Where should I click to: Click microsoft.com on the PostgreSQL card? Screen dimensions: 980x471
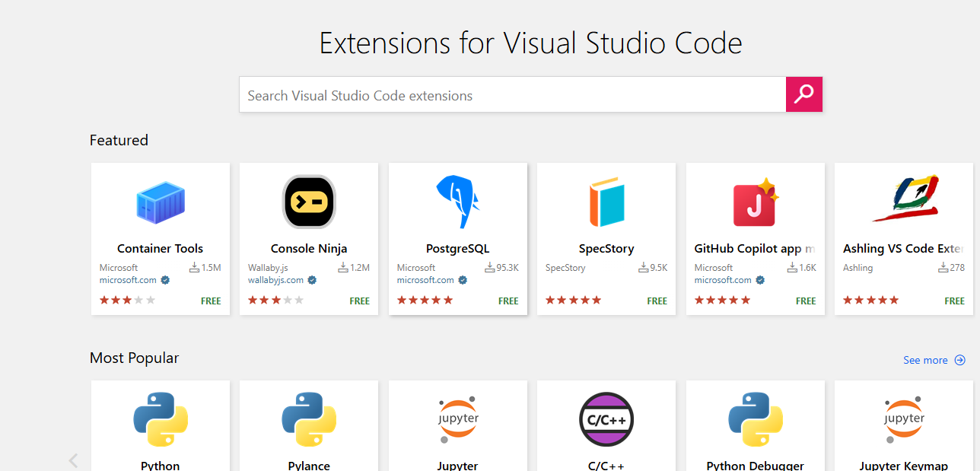(425, 280)
